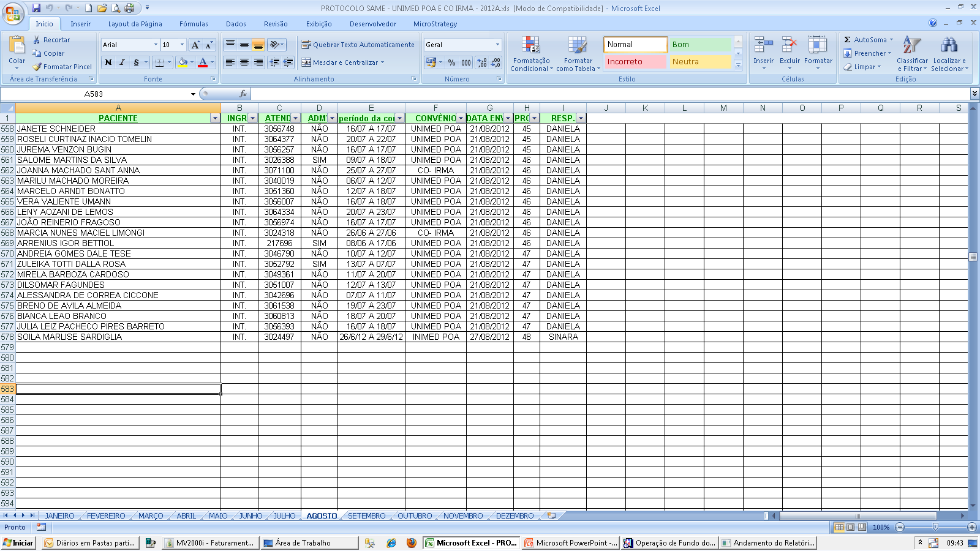Click the Colar paste icon
Viewport: 980px width, 551px height.
(x=17, y=45)
